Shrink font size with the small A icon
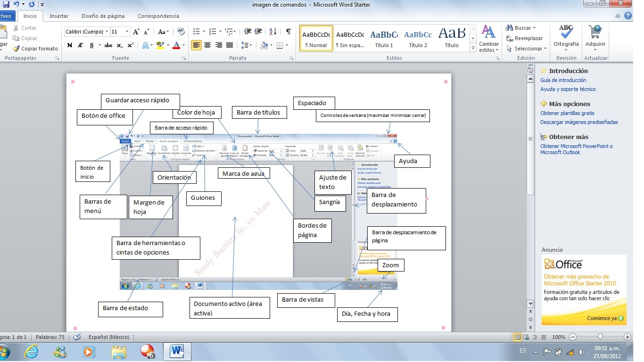The image size is (644, 362). point(147,32)
